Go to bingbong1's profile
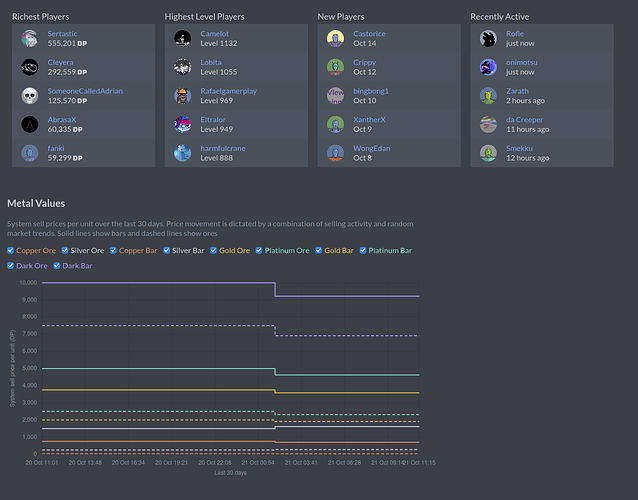Screen dimensions: 638x500 [371, 91]
